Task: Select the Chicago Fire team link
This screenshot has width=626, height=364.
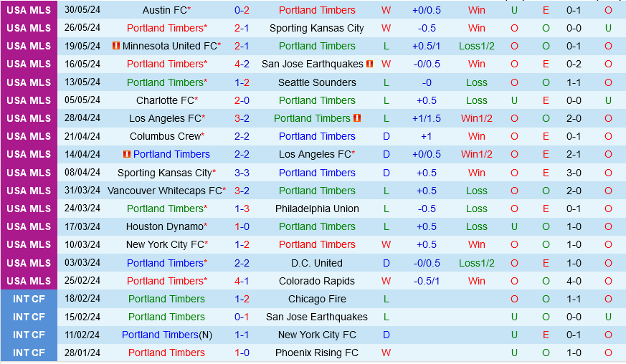Action: pos(317,299)
